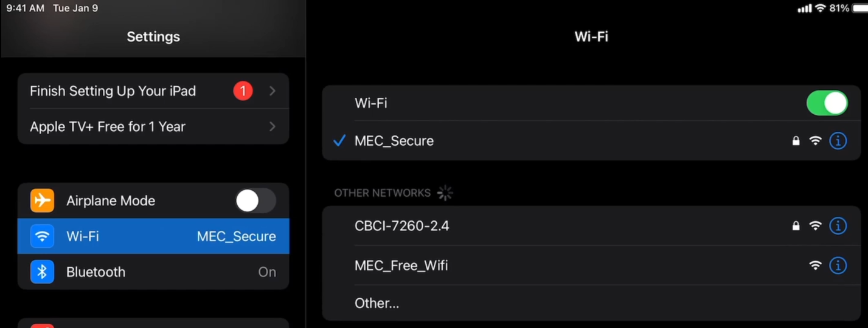Tap Other... to add a network
Screen dimensions: 868x328
pos(377,303)
